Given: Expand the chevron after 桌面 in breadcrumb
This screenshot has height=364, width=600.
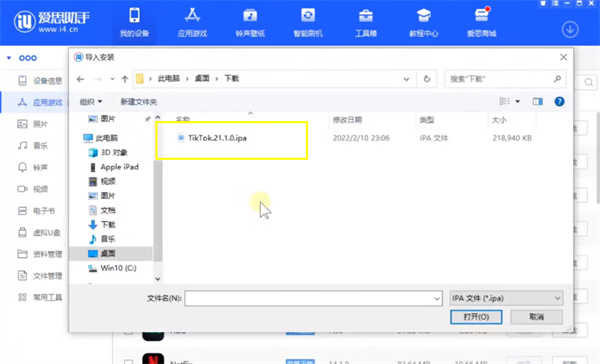Looking at the screenshot, I should tap(217, 79).
